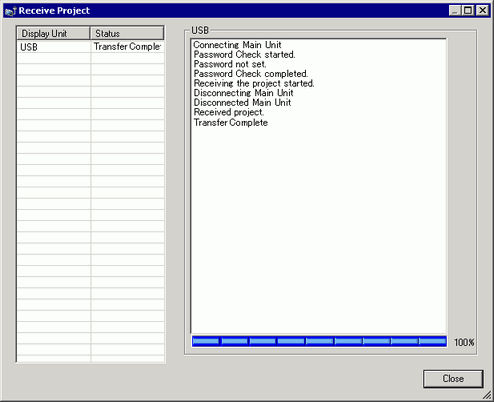Image resolution: width=494 pixels, height=402 pixels.
Task: Select the Display Unit column header
Action: (x=53, y=33)
